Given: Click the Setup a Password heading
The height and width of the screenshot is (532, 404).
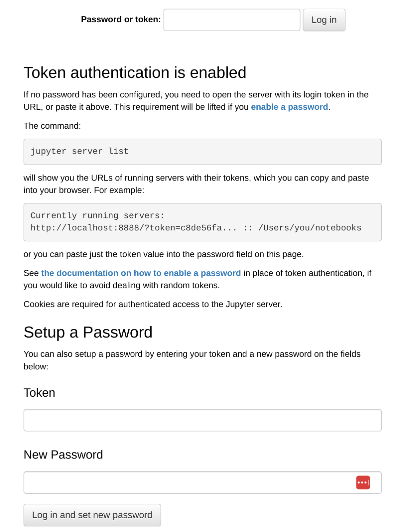Looking at the screenshot, I should tap(88, 332).
